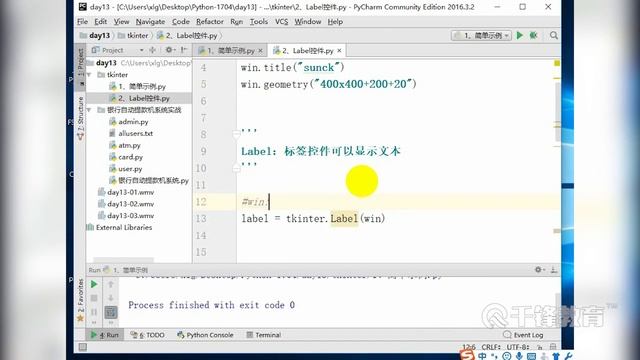640x360 pixels.
Task: Open the Code menu
Action: (180, 22)
